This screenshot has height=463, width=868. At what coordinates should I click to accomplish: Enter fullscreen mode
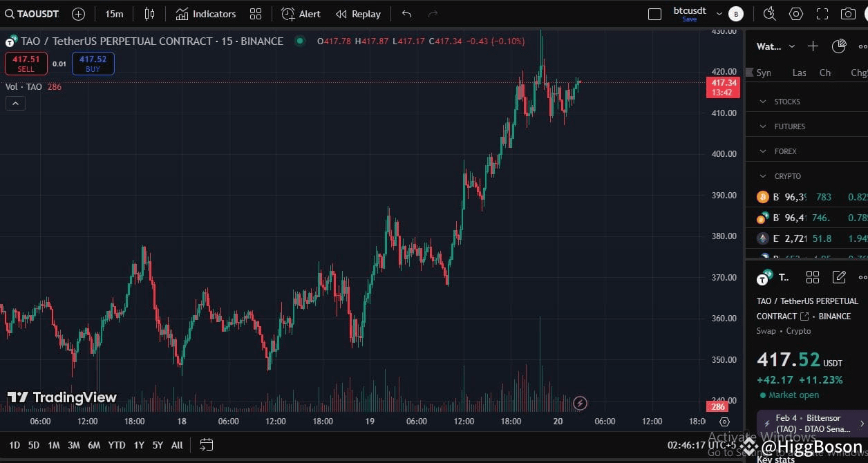(x=822, y=13)
